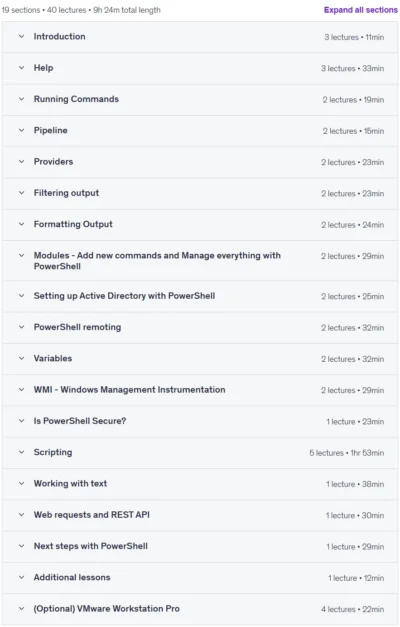Click Is PowerShell Secure? section heading
This screenshot has height=627, width=400.
coord(80,421)
